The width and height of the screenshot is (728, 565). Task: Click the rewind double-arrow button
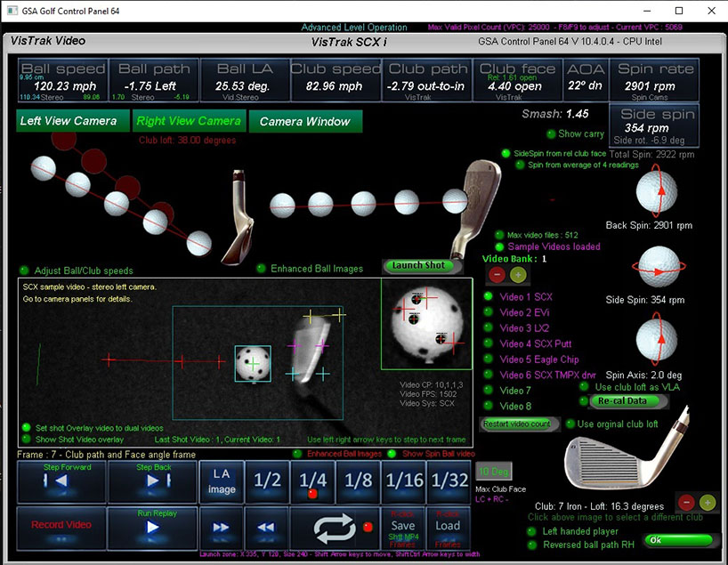click(x=265, y=526)
